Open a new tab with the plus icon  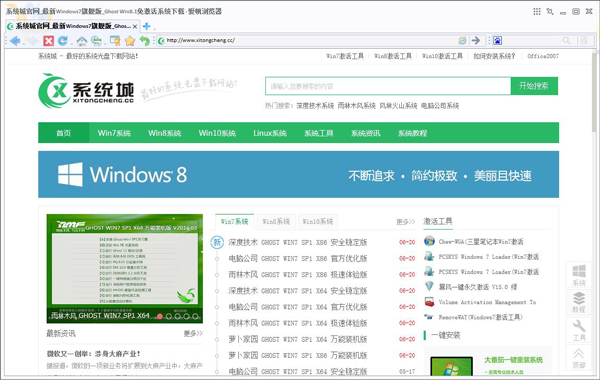point(147,26)
